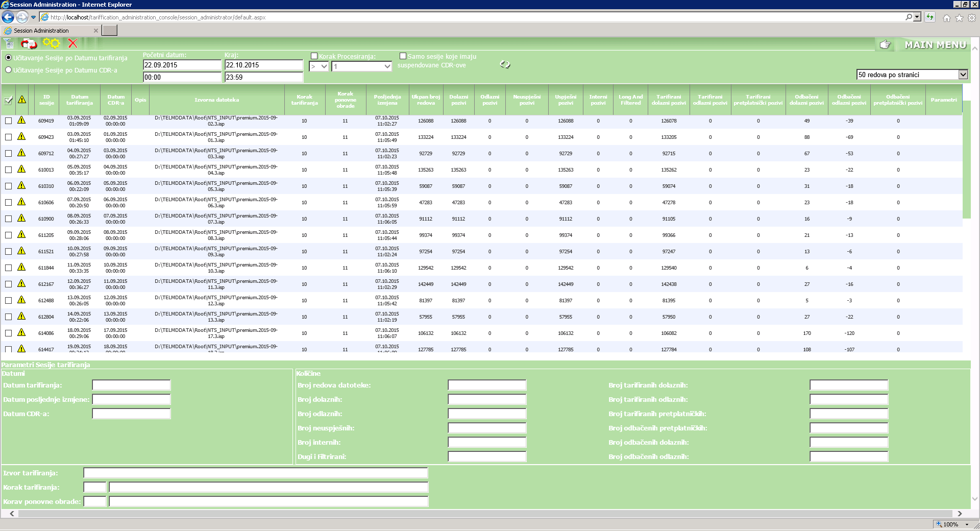Click the Broj redova datoteke input field

tap(487, 385)
